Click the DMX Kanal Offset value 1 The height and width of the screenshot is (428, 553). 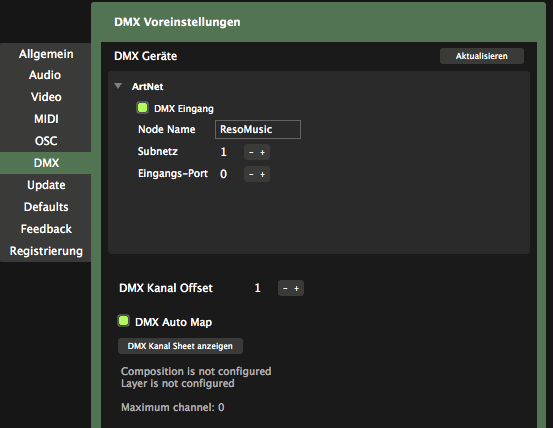(x=257, y=288)
